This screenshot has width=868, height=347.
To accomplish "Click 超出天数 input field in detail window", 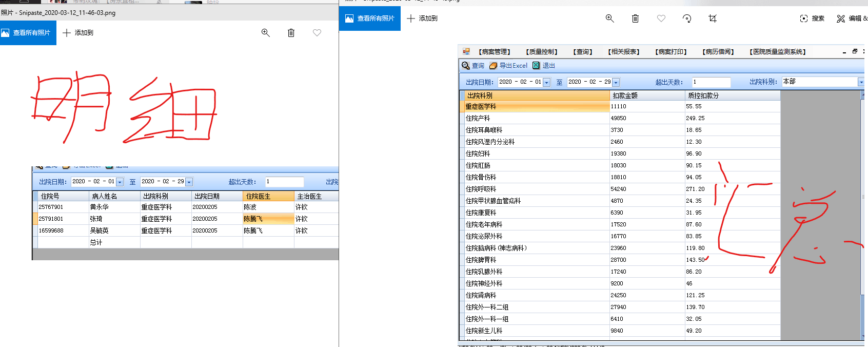I will click(284, 182).
